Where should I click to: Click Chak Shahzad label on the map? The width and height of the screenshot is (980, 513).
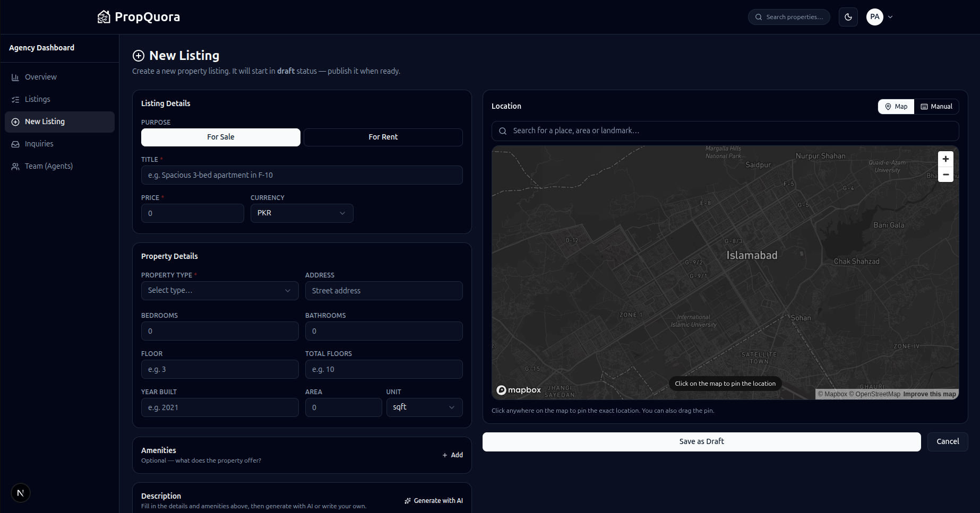(x=856, y=262)
